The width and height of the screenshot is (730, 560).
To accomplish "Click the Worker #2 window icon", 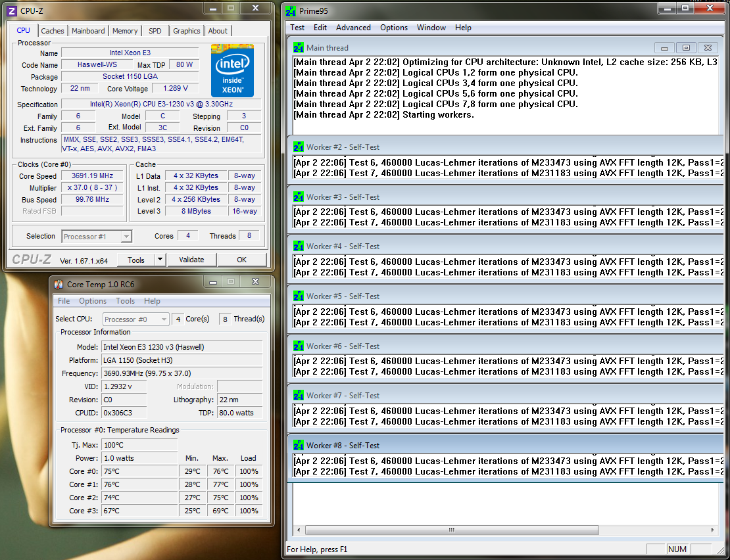I will point(299,147).
